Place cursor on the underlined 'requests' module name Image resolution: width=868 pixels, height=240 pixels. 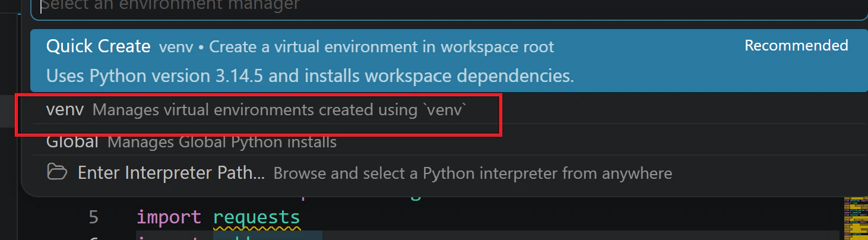[x=256, y=217]
